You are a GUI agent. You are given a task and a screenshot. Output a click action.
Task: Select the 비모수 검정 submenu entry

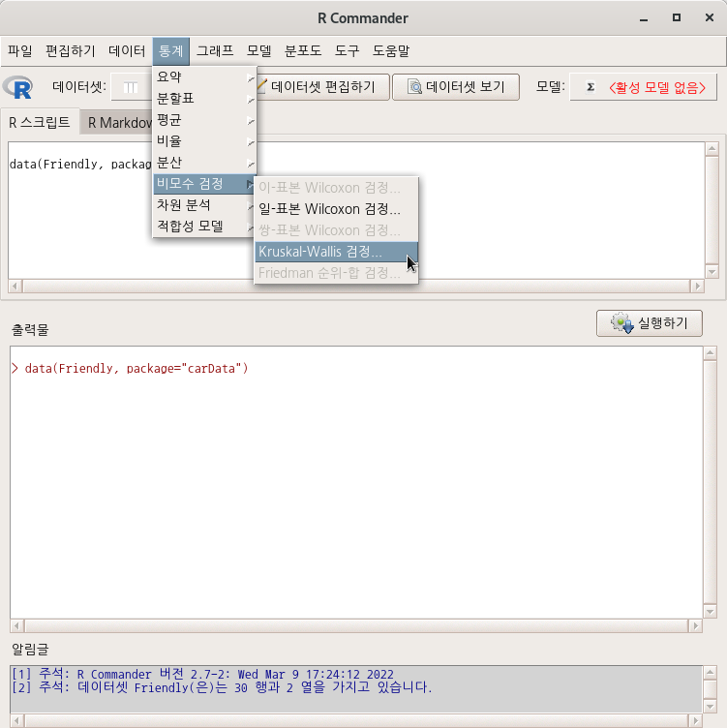click(x=204, y=184)
